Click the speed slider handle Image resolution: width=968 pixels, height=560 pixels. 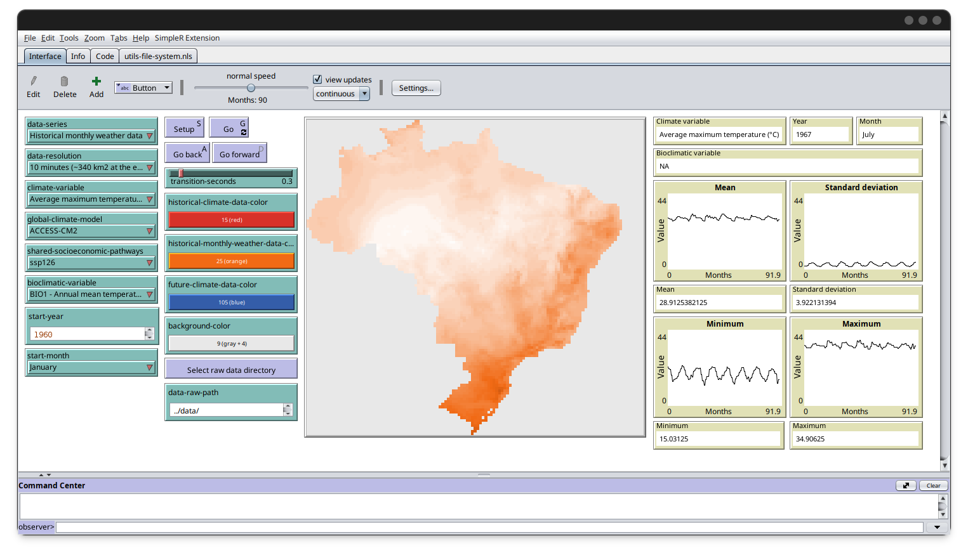click(251, 88)
